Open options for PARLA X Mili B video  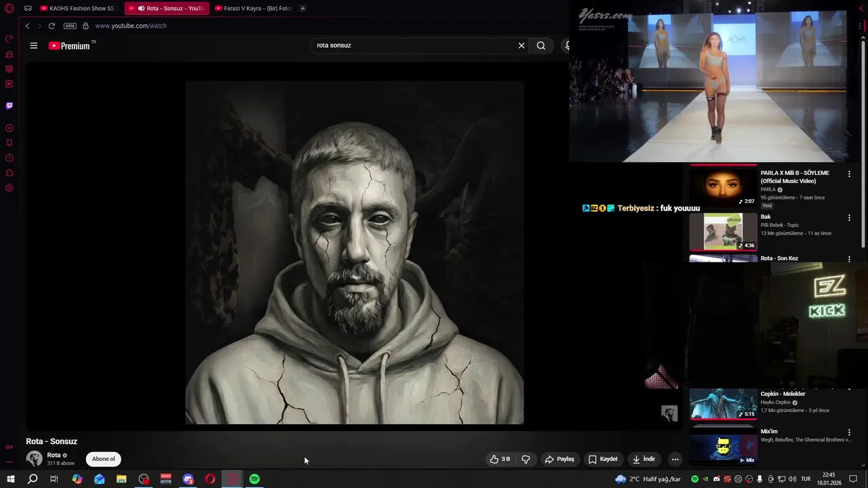(849, 174)
